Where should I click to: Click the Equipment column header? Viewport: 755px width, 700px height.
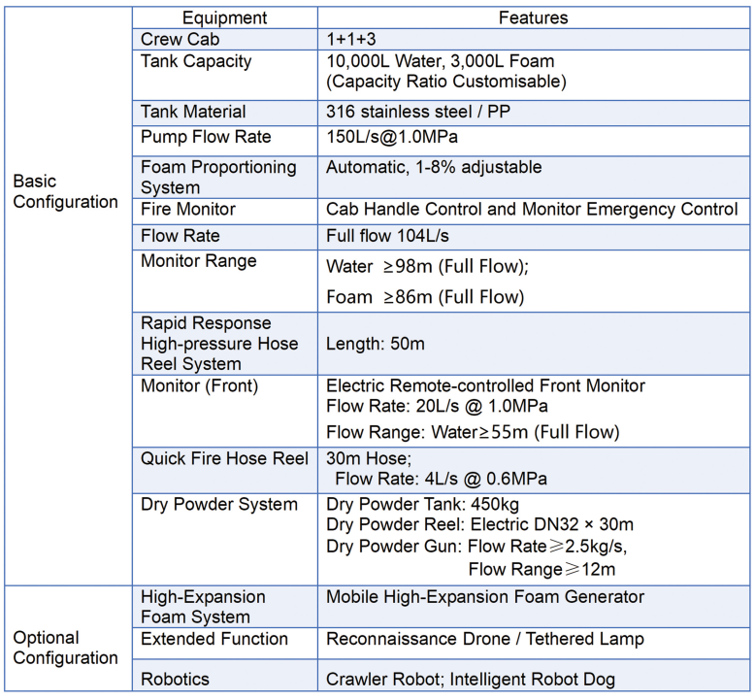[x=225, y=17]
